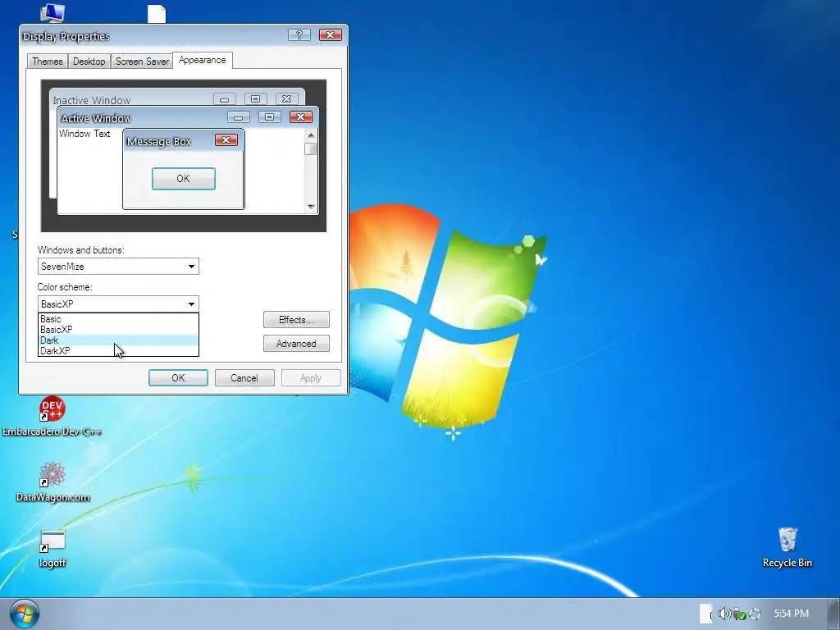Switch to the Themes tab
Image resolution: width=840 pixels, height=630 pixels.
[48, 61]
